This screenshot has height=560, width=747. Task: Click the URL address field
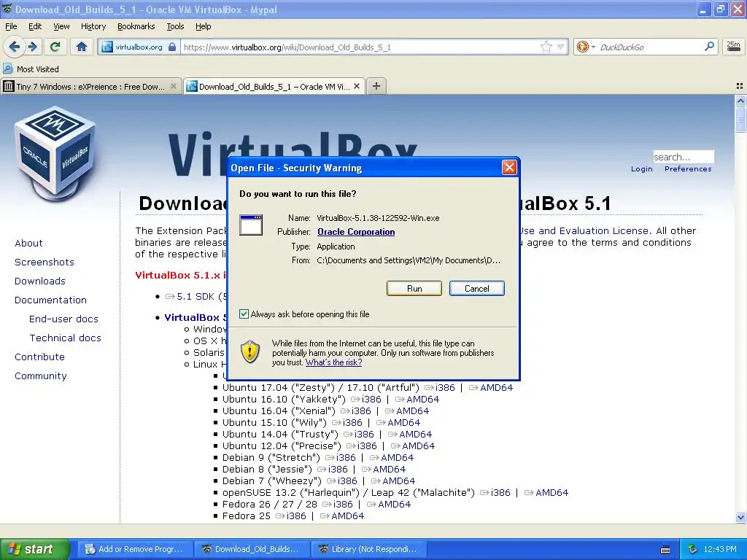[x=360, y=47]
